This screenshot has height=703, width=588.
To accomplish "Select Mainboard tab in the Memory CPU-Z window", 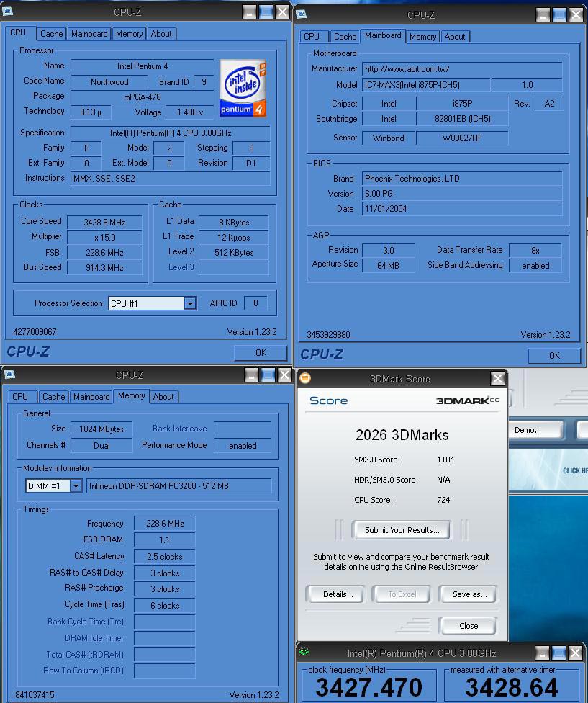I will coord(91,397).
